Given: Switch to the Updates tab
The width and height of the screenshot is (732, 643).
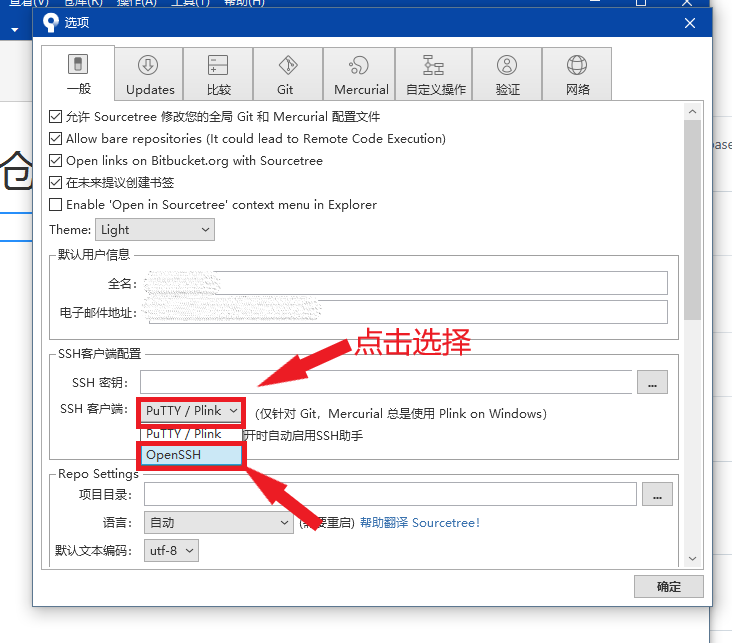Looking at the screenshot, I should point(149,74).
